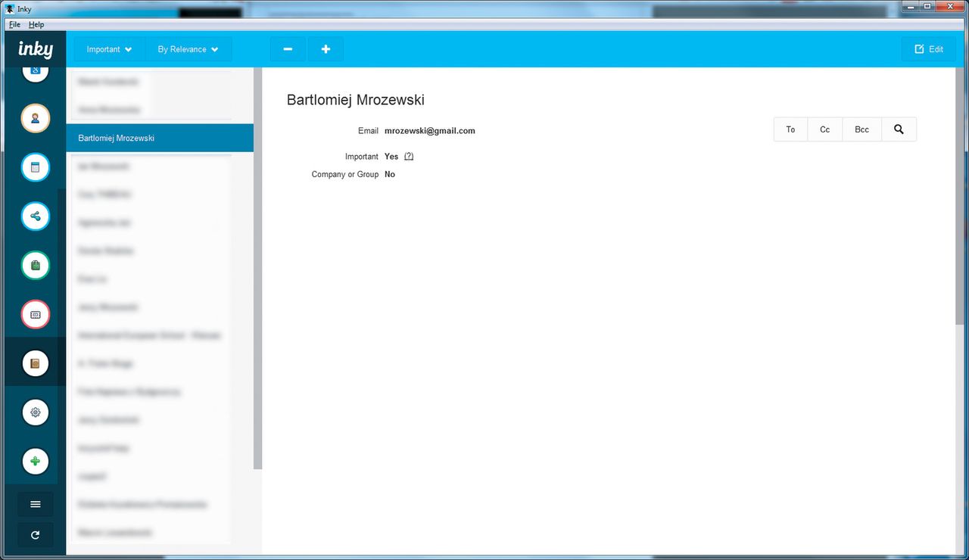Open the Google account mailbox icon
Screen dimensions: 969x560
click(35, 73)
